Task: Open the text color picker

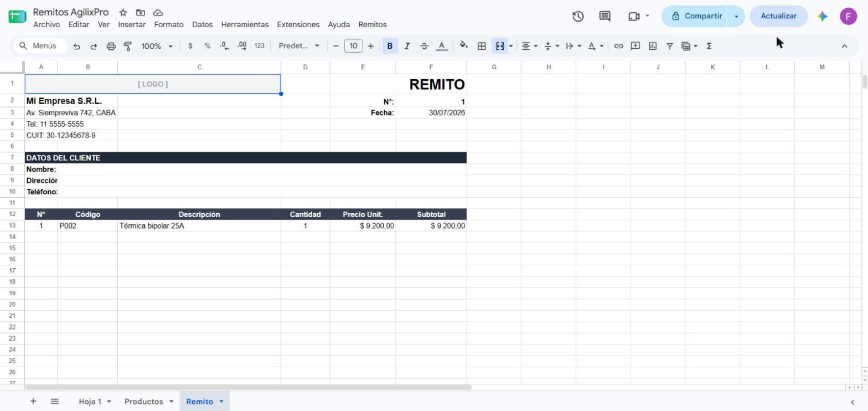Action: (442, 46)
